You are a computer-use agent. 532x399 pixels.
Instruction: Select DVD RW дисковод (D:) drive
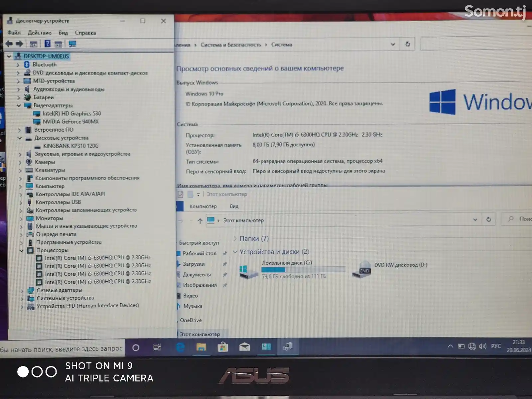point(390,269)
